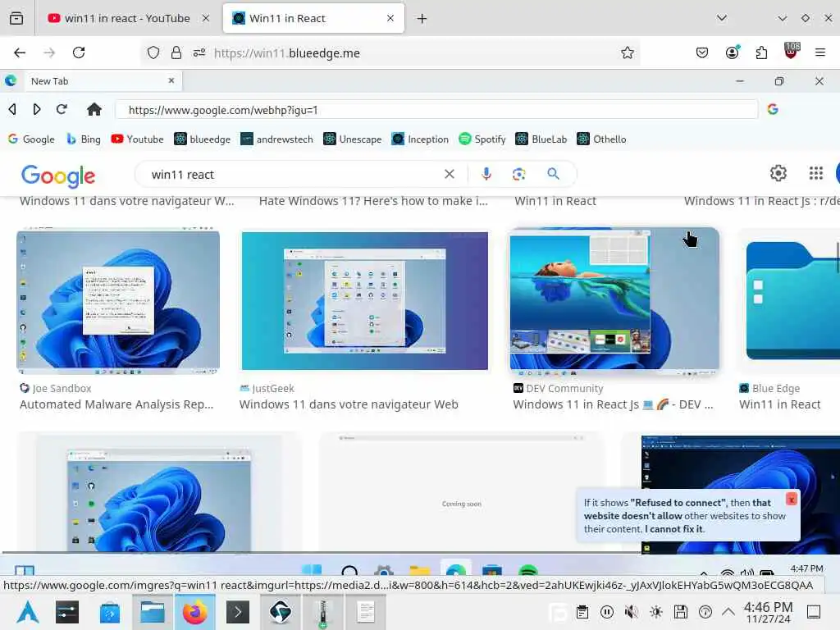
Task: Open the clipboard tray icon
Action: (x=582, y=612)
